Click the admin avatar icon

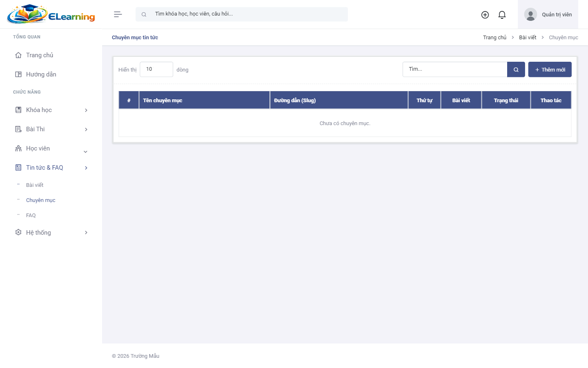[x=530, y=14]
